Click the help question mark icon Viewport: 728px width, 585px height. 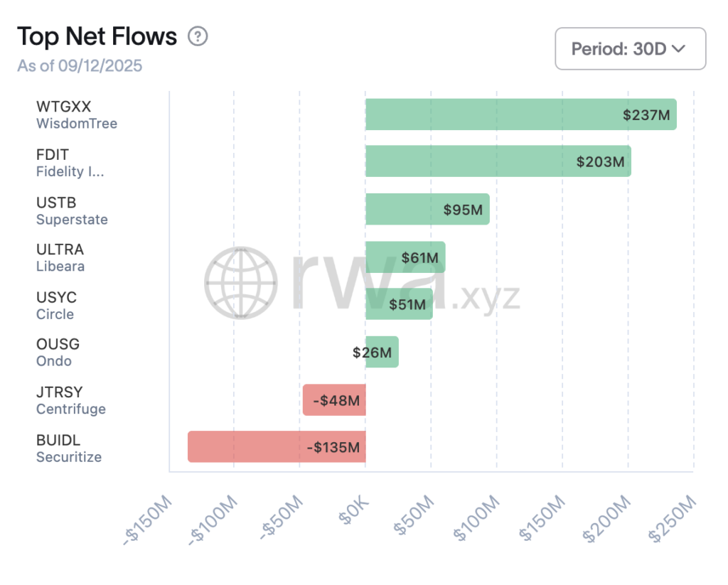coord(197,37)
